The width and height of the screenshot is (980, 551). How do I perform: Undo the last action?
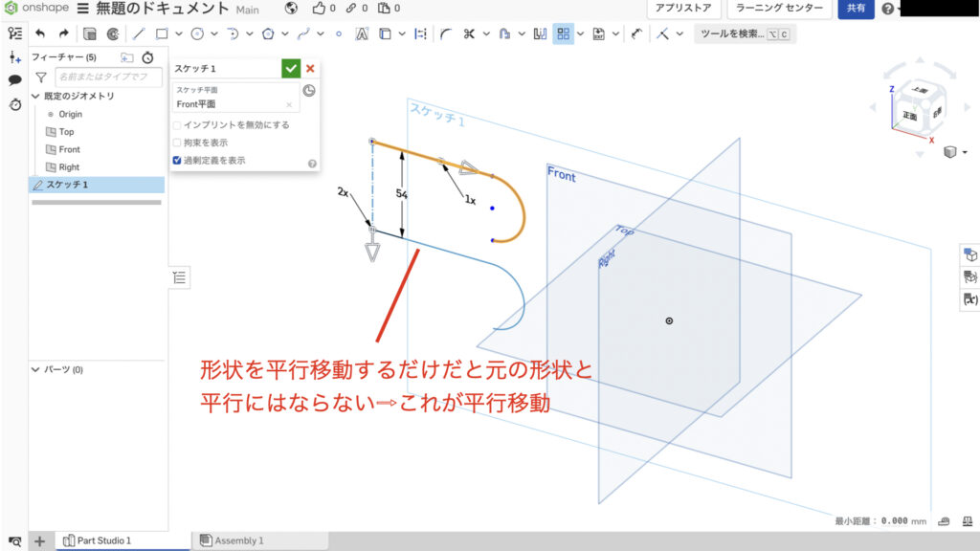click(40, 33)
